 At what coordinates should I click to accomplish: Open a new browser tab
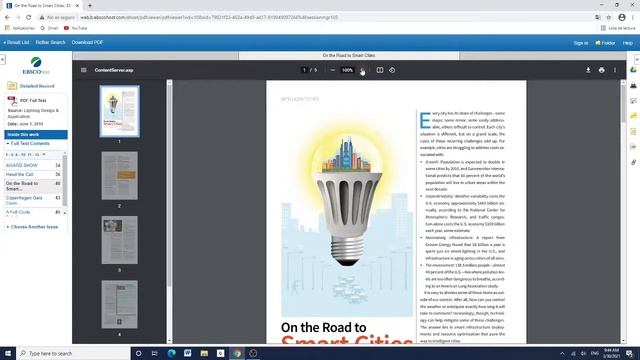[x=90, y=6]
